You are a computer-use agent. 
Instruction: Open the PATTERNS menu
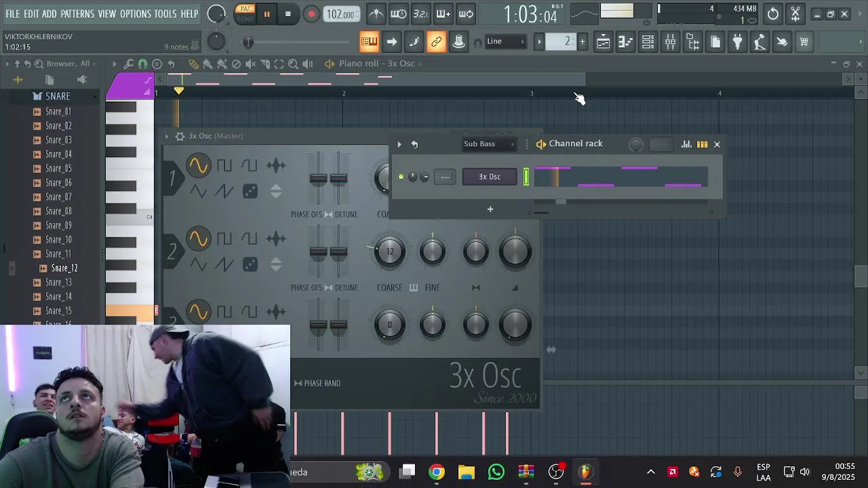pyautogui.click(x=77, y=14)
